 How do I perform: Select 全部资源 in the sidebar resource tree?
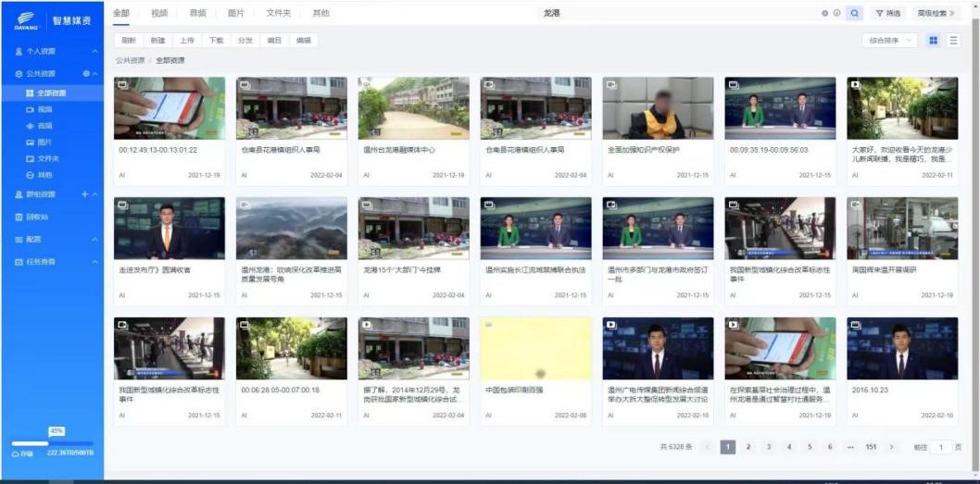tap(52, 93)
